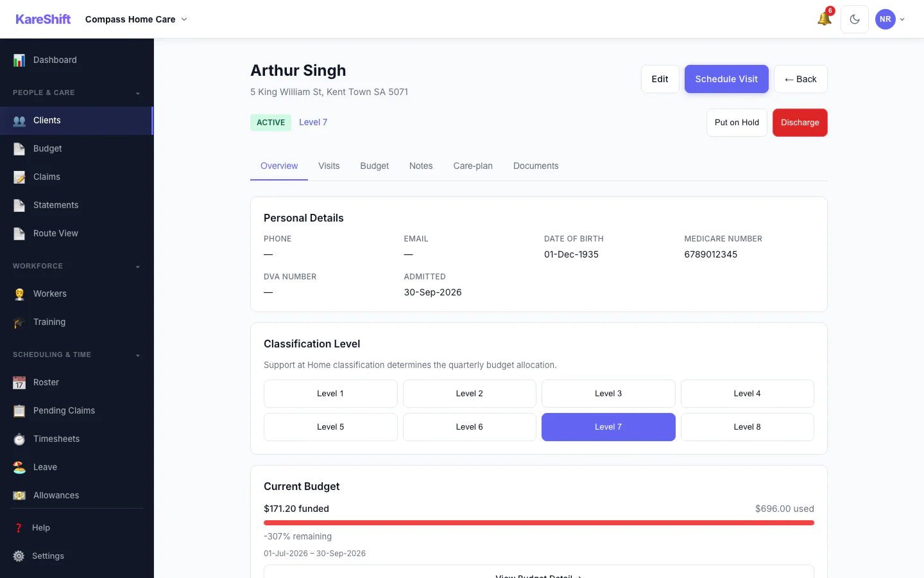924x578 pixels.
Task: Open the Notes tab
Action: (x=421, y=166)
